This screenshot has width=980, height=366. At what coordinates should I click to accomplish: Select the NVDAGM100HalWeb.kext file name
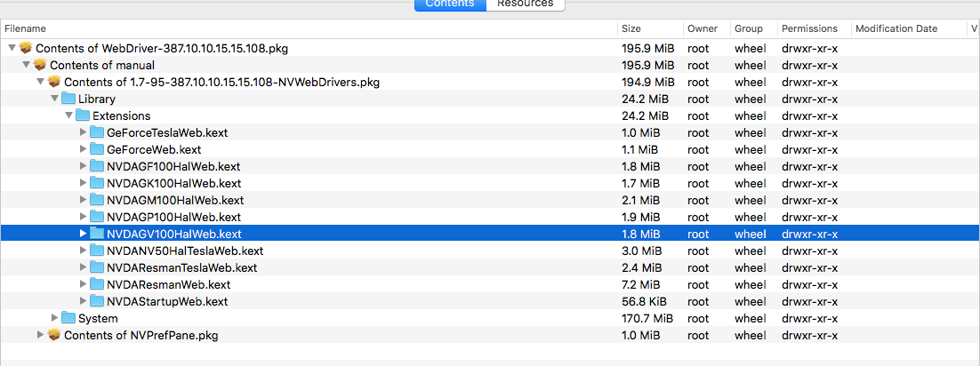click(175, 201)
